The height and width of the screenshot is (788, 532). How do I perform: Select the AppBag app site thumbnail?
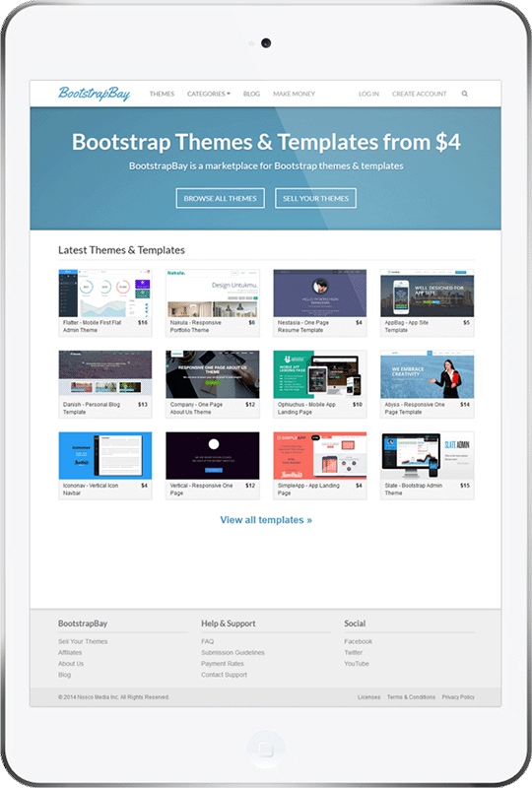427,293
